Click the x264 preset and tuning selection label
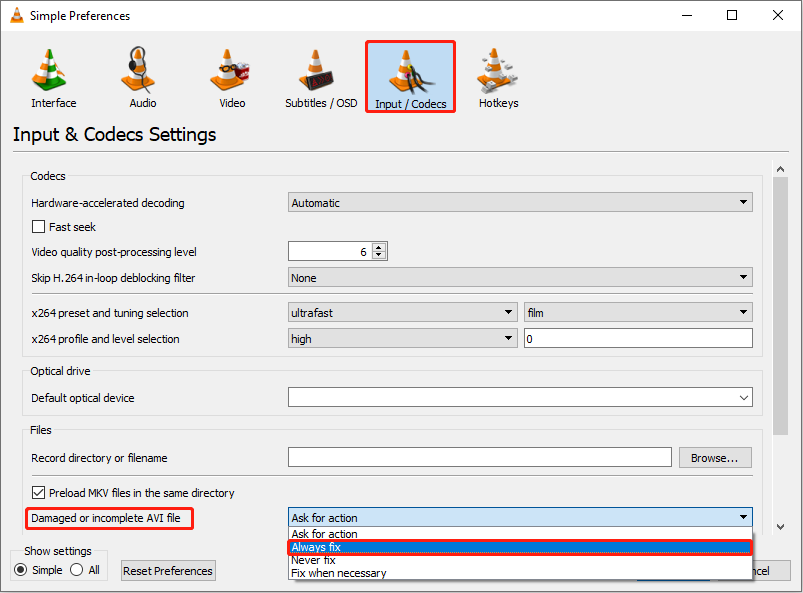 tap(110, 313)
